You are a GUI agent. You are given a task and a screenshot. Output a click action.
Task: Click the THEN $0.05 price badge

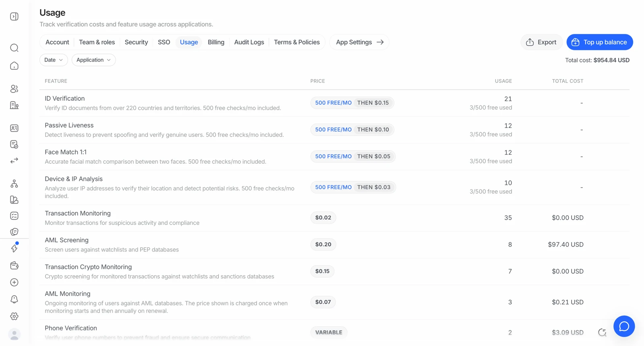point(374,157)
